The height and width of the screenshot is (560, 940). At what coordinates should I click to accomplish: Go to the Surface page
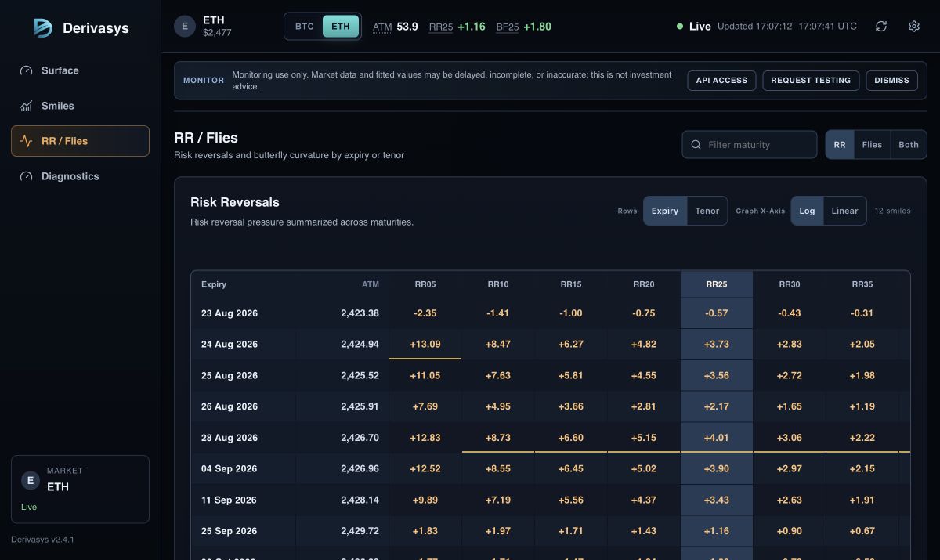[x=80, y=70]
